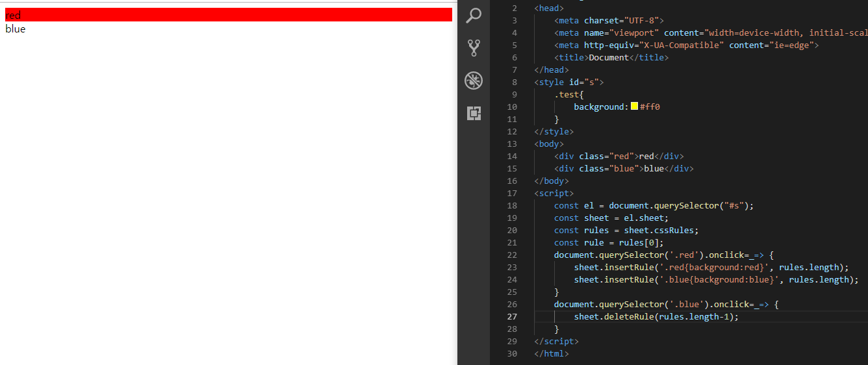Click line number 17 in gutter

point(512,194)
